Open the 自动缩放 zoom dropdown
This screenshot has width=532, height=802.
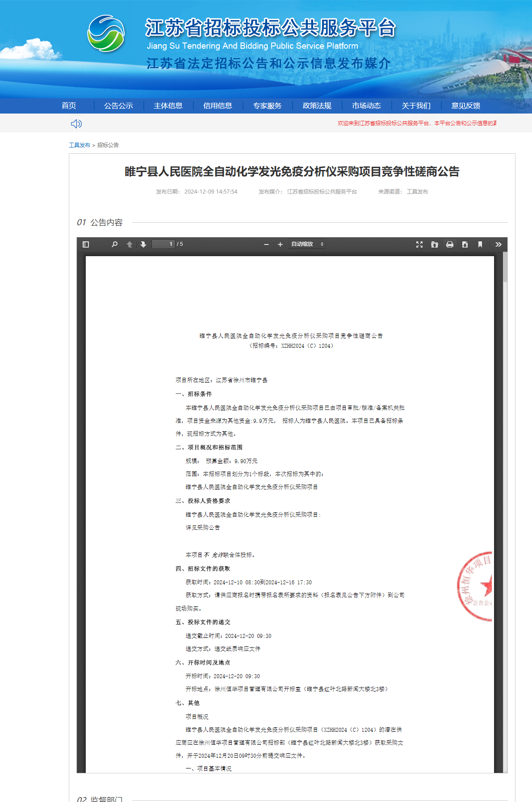coord(307,244)
